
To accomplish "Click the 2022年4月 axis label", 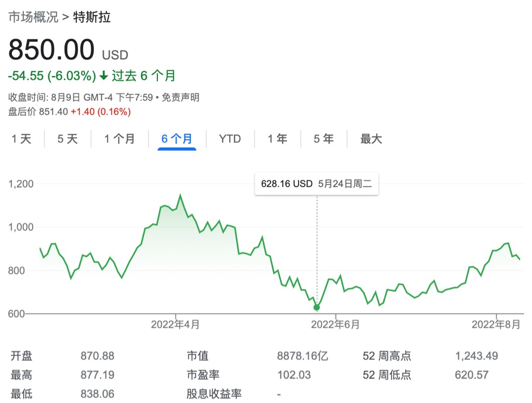I will click(175, 324).
